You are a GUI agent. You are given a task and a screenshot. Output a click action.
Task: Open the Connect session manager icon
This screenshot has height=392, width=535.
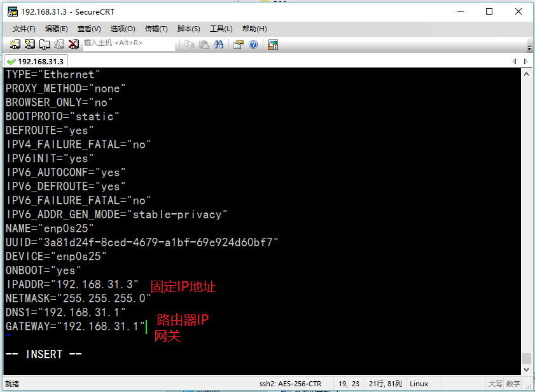15,45
